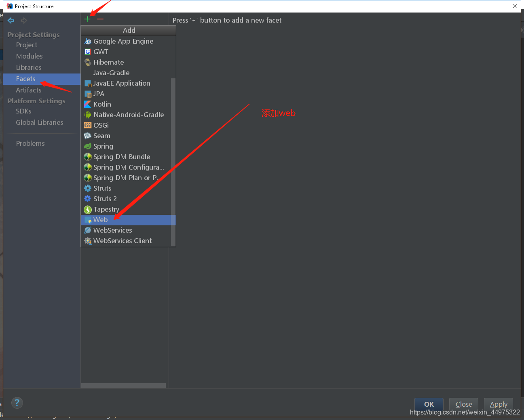Viewport: 524px width, 420px height.
Task: Pick WebServices Client entry
Action: [x=126, y=241]
